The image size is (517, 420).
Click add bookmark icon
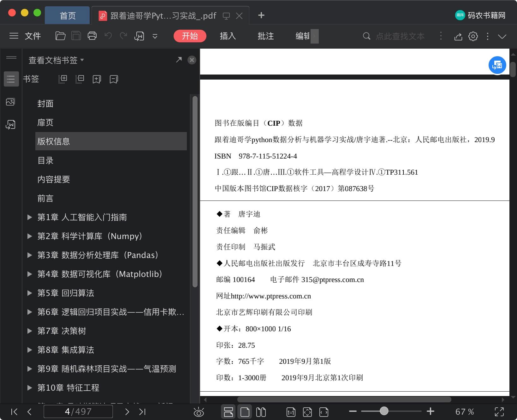pyautogui.click(x=97, y=79)
